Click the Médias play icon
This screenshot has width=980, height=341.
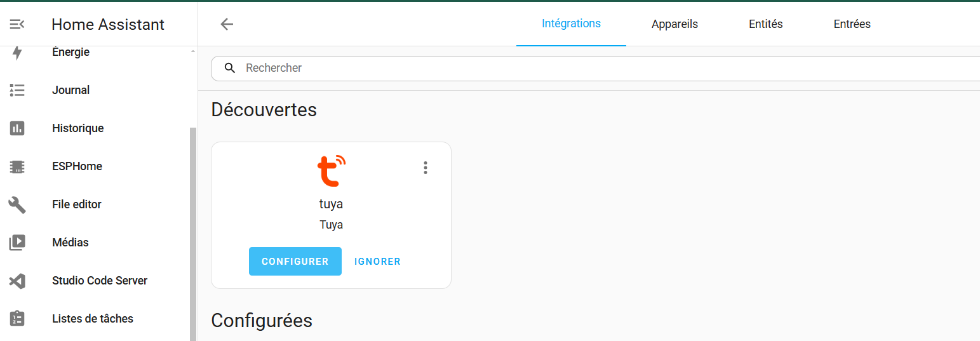pyautogui.click(x=17, y=243)
